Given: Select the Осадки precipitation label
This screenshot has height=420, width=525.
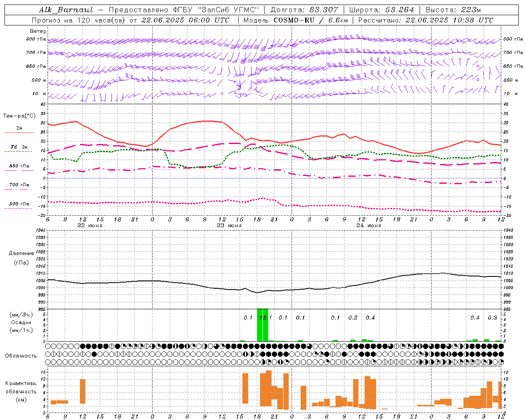Looking at the screenshot, I should (21, 322).
